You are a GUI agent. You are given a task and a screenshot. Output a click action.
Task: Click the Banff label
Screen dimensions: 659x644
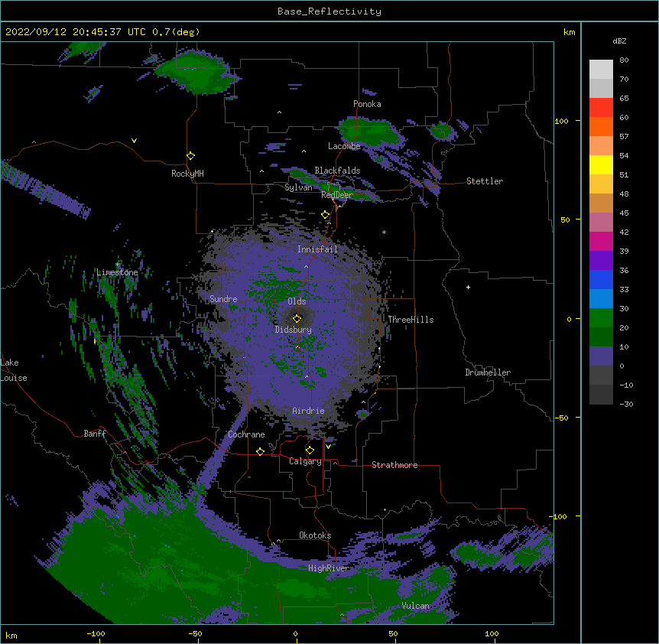pos(95,434)
